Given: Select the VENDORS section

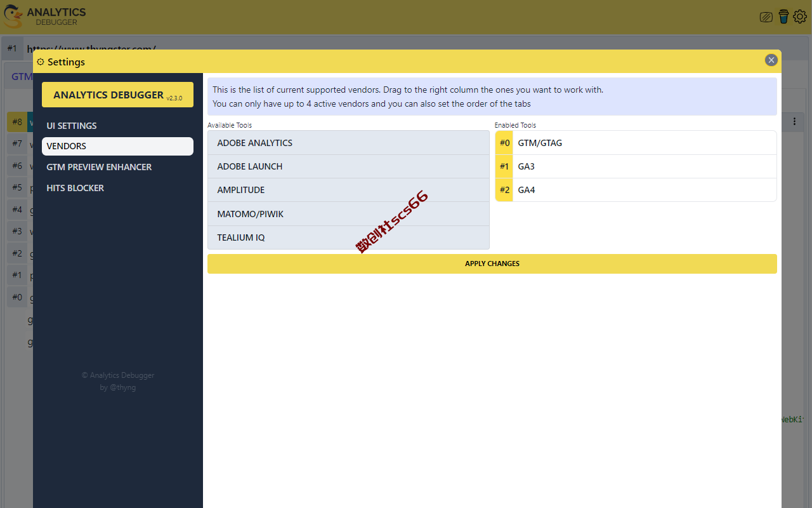Looking at the screenshot, I should click(117, 146).
